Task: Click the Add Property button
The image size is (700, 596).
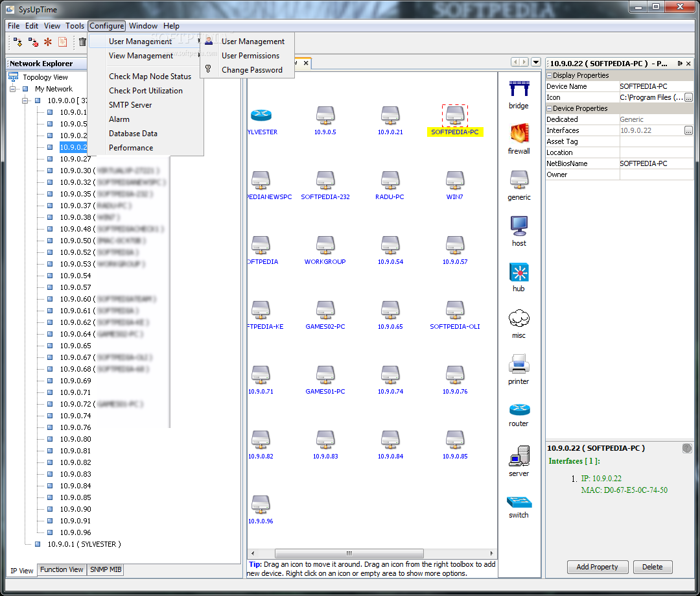Action: pyautogui.click(x=598, y=567)
